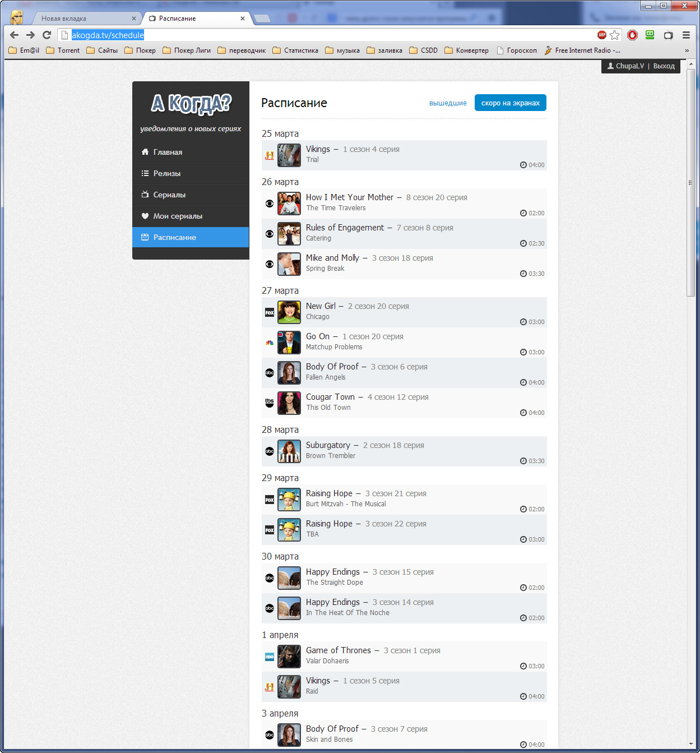Click the ABC logo beside Body Of Proof Fallen Angels
The height and width of the screenshot is (753, 700).
click(x=270, y=373)
